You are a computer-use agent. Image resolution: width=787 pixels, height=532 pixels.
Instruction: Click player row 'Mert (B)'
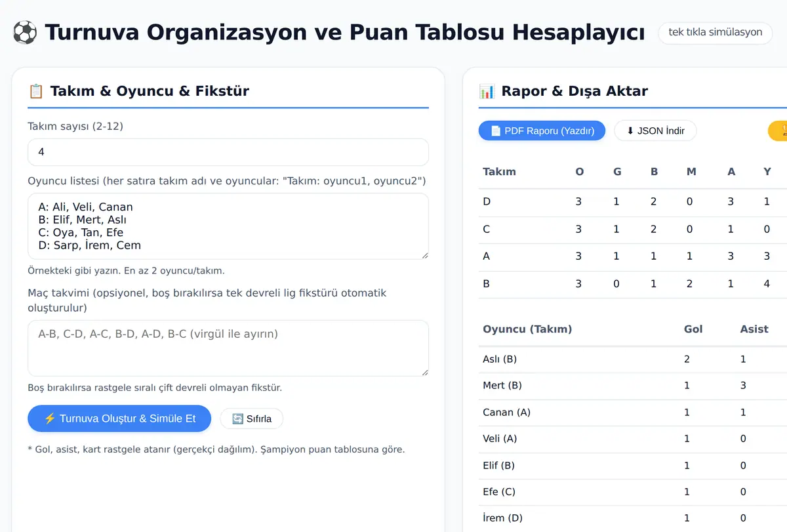pos(633,386)
